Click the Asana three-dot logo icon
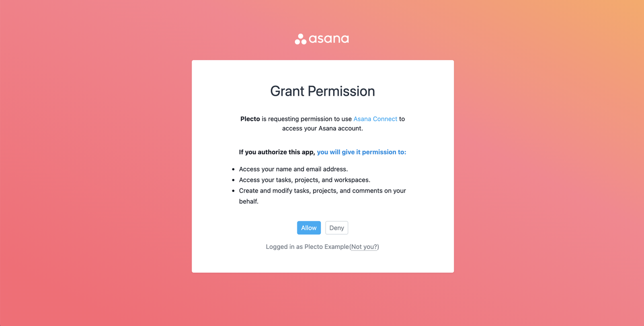 tap(300, 39)
